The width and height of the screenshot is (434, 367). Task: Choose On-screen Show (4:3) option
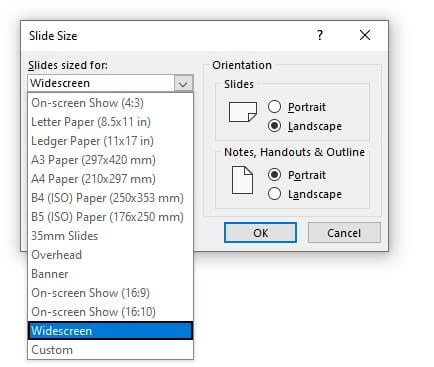coord(110,103)
